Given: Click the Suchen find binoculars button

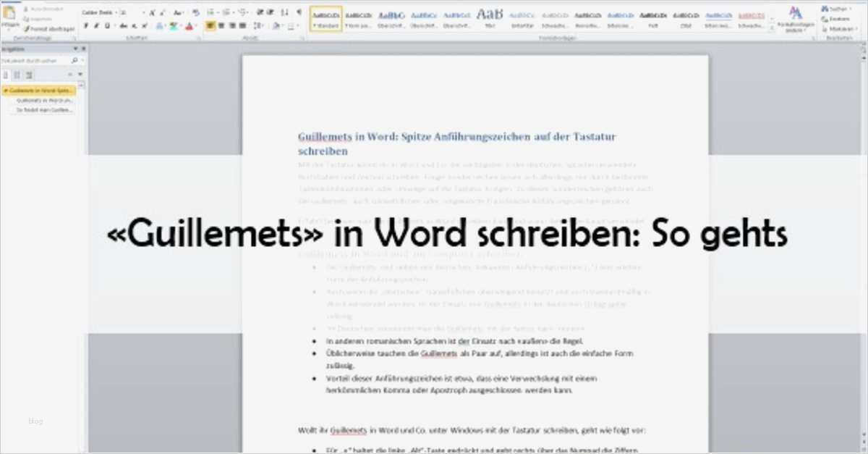Looking at the screenshot, I should [835, 7].
